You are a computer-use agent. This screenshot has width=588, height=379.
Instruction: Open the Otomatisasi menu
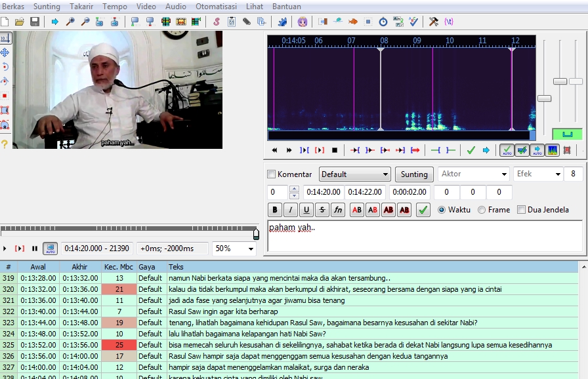click(216, 7)
